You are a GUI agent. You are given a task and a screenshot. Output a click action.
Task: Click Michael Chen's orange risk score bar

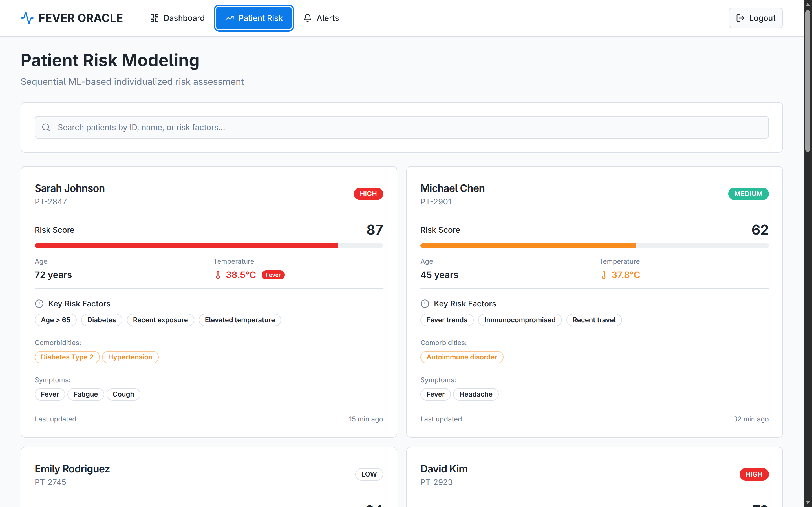coord(528,246)
